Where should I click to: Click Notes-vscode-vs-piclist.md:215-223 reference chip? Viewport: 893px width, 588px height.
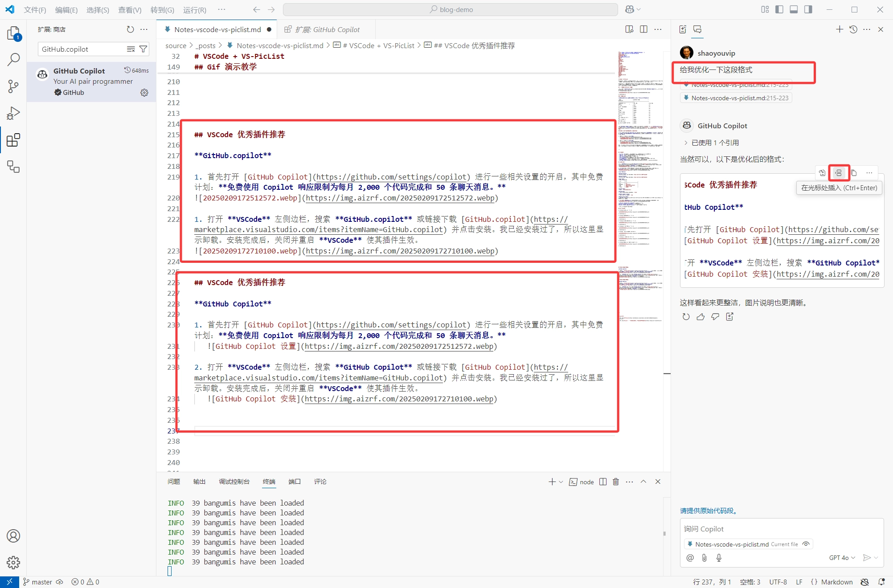(x=736, y=98)
